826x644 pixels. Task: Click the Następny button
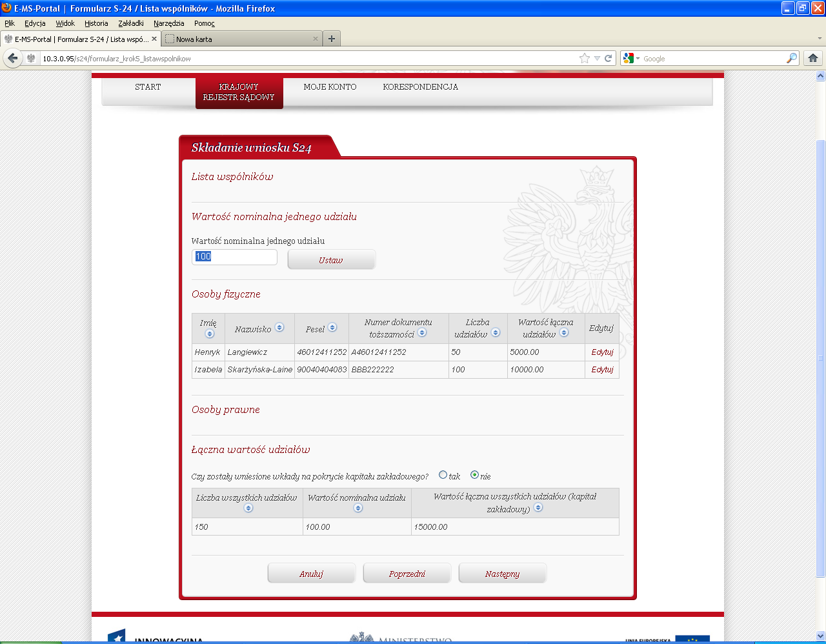click(502, 574)
